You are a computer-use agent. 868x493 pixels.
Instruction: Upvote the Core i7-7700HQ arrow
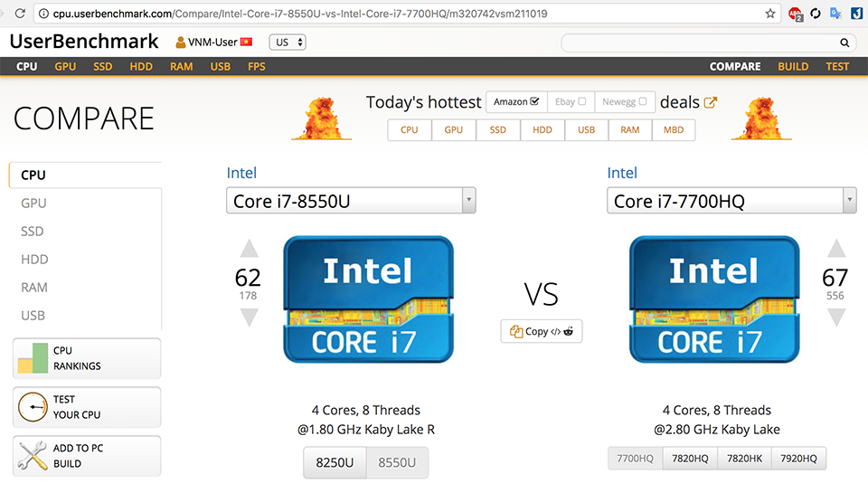click(x=836, y=248)
